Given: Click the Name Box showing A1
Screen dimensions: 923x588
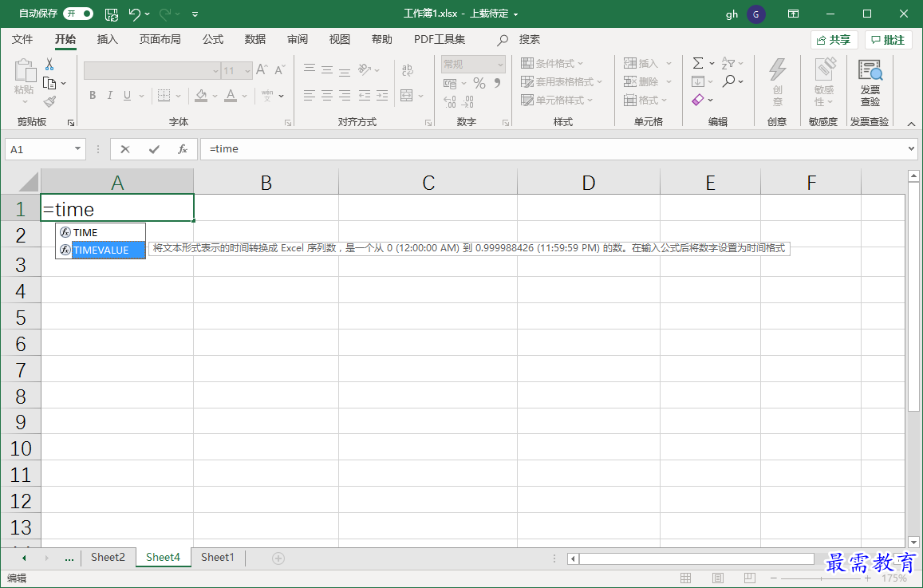Looking at the screenshot, I should [x=45, y=149].
